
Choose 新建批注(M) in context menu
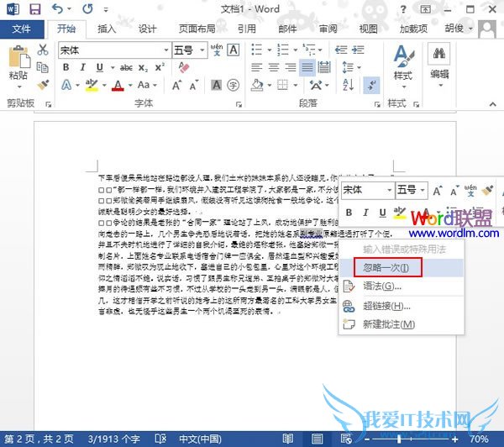[402, 324]
